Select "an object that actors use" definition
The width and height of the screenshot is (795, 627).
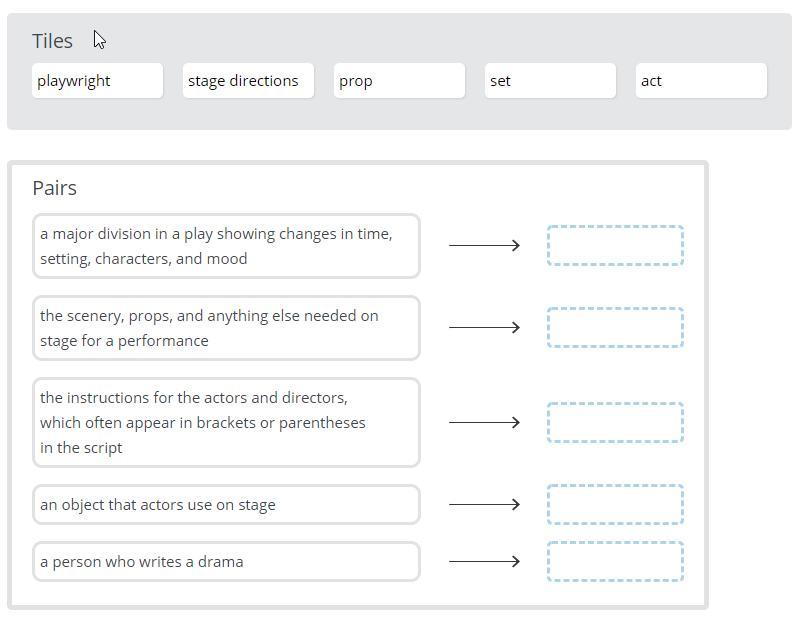pyautogui.click(x=226, y=505)
